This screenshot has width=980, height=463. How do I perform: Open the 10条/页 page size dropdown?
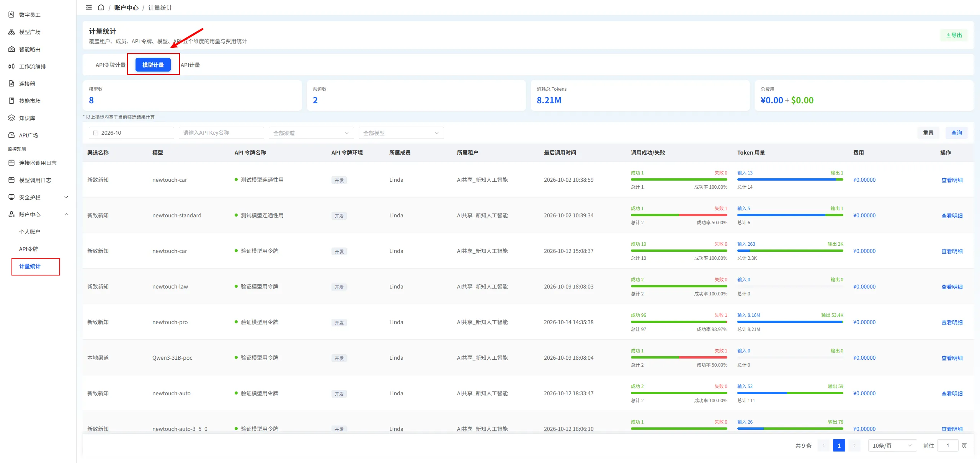click(x=892, y=445)
